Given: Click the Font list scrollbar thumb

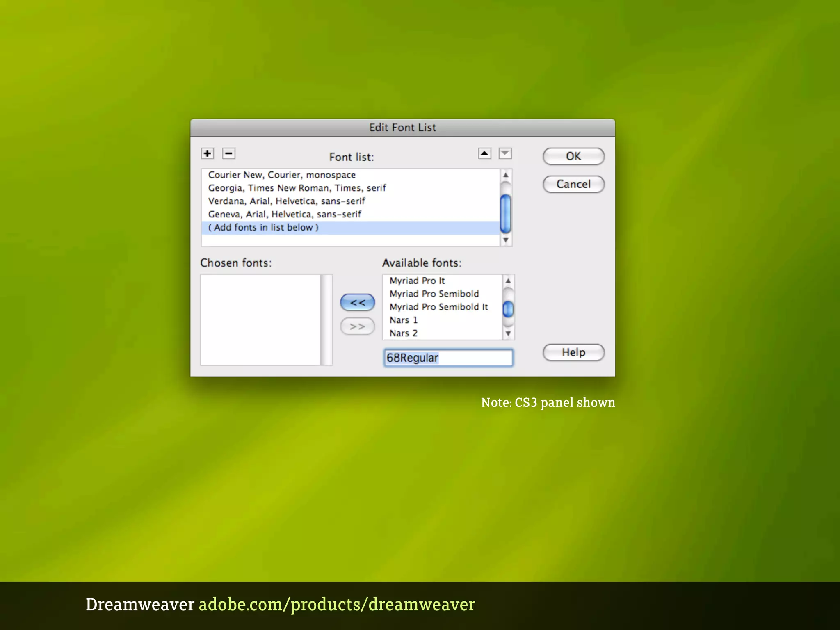Looking at the screenshot, I should (506, 214).
